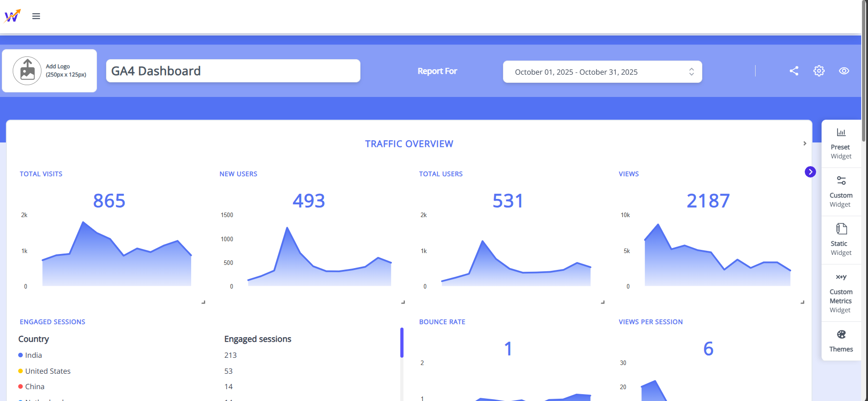Click the Engaged Sessions table scrollbar
This screenshot has height=401, width=868.
401,343
